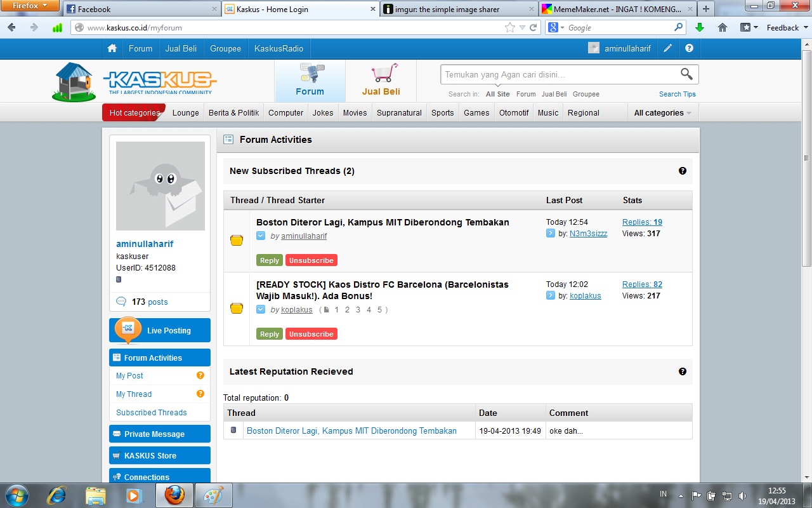
Task: Open Groupee in the blue navbar
Action: pos(226,48)
